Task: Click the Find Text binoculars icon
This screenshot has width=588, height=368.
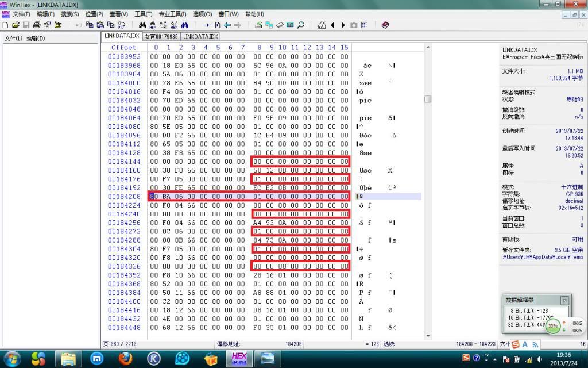Action: [143, 25]
